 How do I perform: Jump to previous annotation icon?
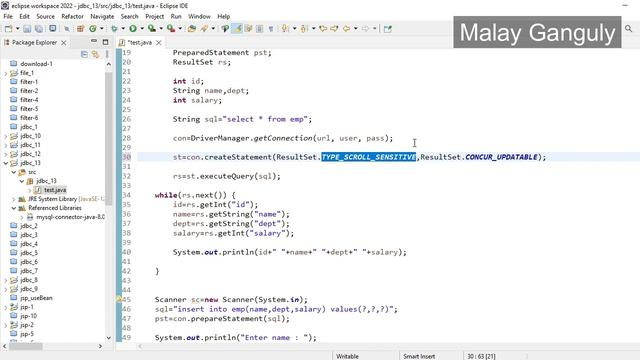[x=304, y=29]
